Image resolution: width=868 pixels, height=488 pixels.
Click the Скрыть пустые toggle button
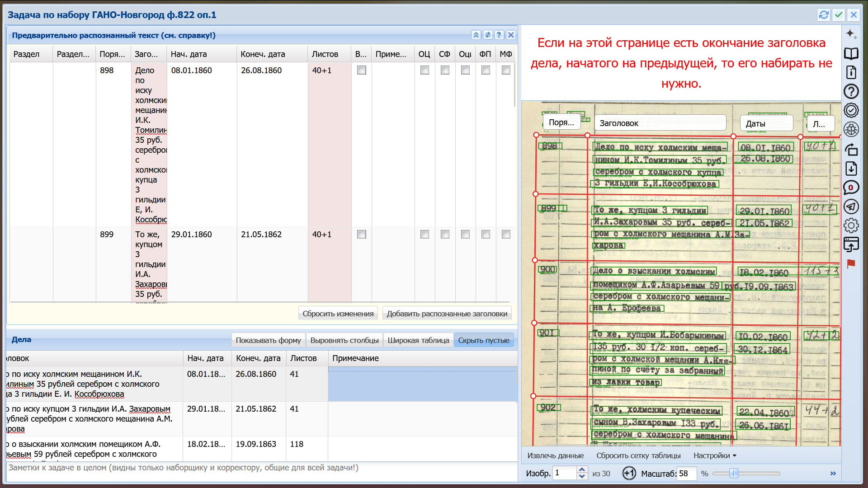pyautogui.click(x=483, y=340)
